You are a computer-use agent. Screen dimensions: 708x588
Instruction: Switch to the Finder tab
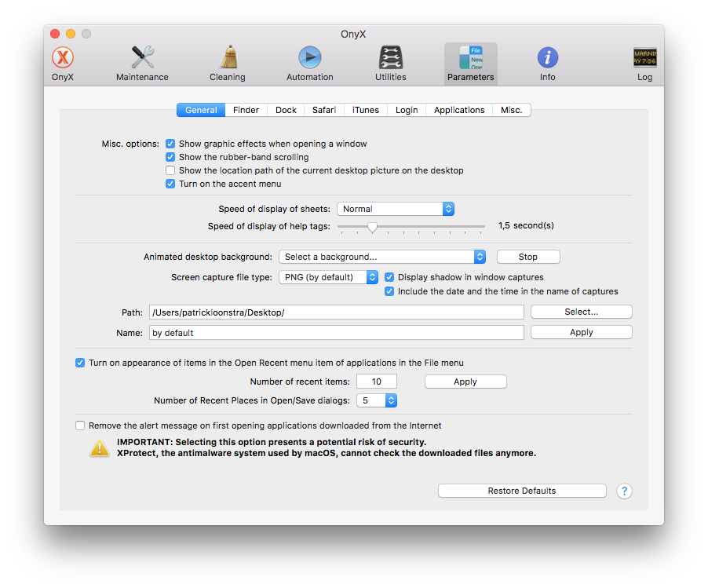pyautogui.click(x=246, y=110)
